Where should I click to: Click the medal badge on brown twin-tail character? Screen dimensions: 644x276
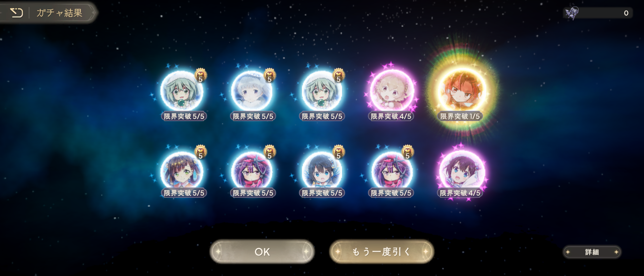(201, 152)
